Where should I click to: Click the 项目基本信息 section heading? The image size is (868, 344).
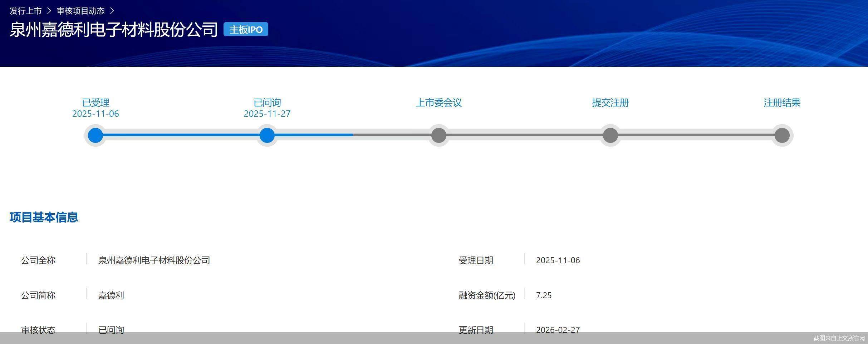click(x=44, y=217)
